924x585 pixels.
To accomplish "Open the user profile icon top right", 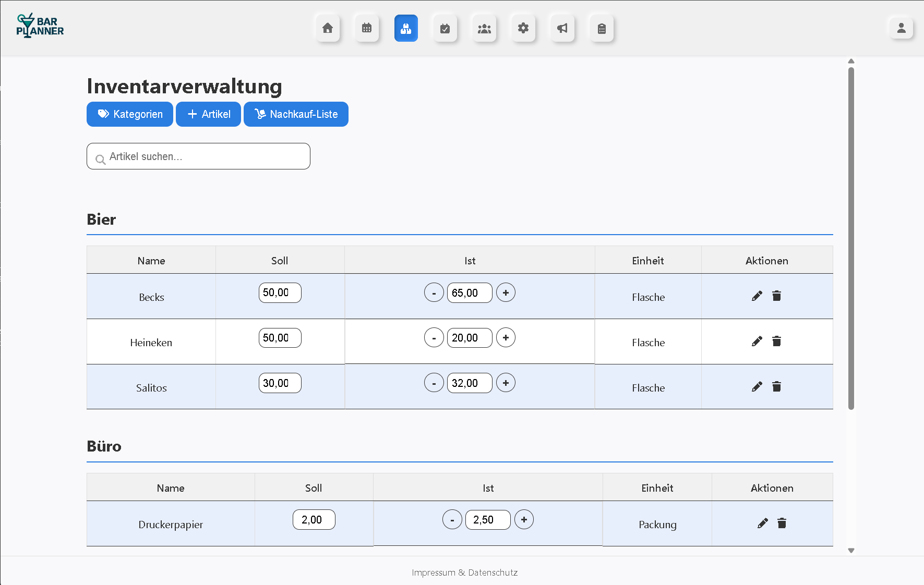I will pyautogui.click(x=901, y=28).
